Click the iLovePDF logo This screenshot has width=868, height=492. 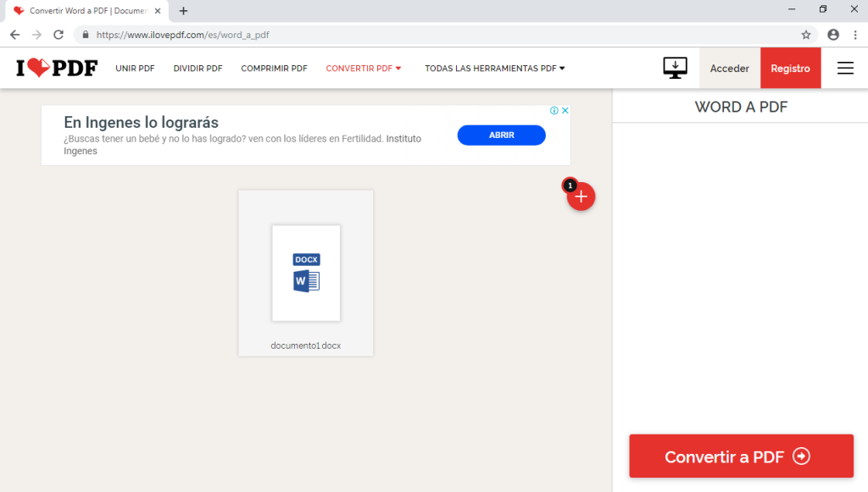56,69
